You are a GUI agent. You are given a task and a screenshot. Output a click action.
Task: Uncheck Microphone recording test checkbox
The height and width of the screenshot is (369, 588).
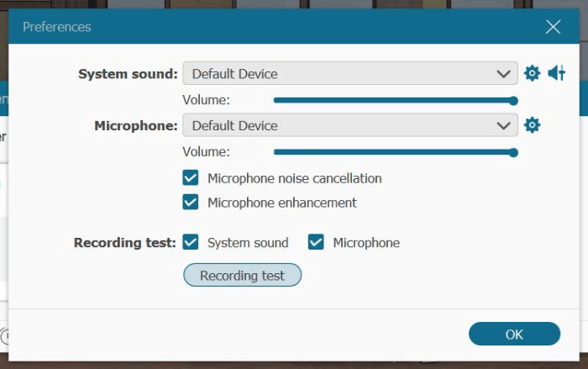click(x=316, y=243)
